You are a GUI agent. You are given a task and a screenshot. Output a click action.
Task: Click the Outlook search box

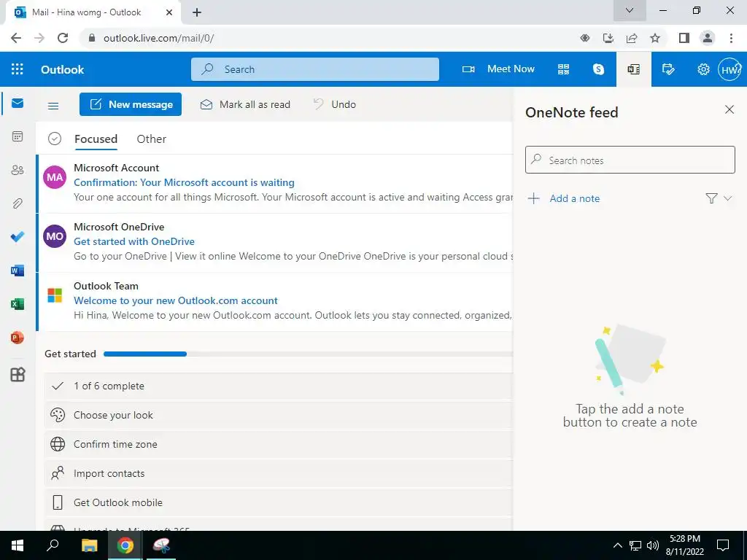315,69
